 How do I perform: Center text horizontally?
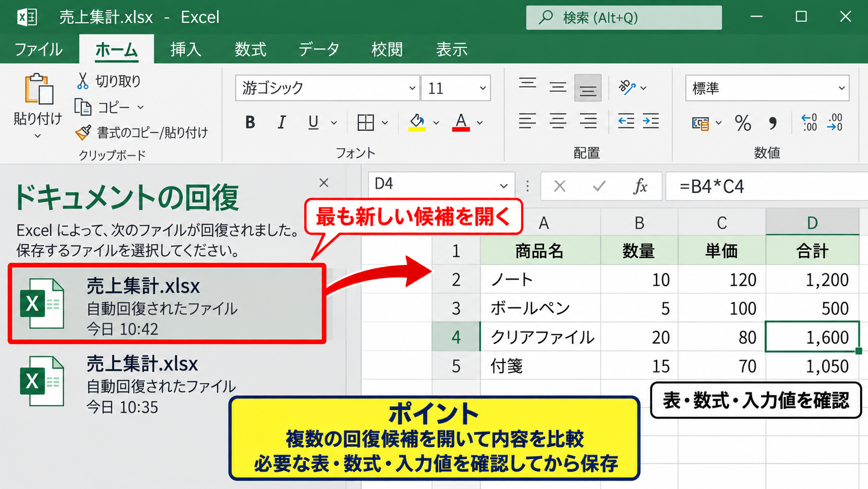[558, 121]
